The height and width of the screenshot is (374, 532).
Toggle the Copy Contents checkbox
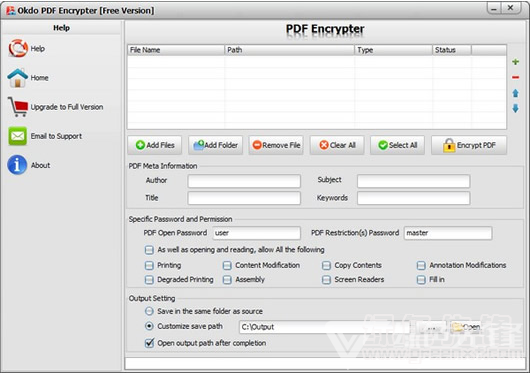tap(326, 265)
